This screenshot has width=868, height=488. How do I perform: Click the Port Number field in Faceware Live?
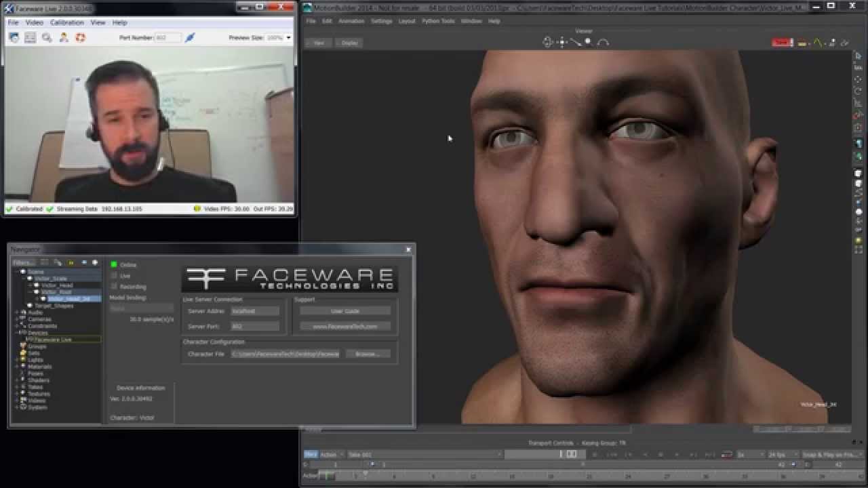point(168,38)
